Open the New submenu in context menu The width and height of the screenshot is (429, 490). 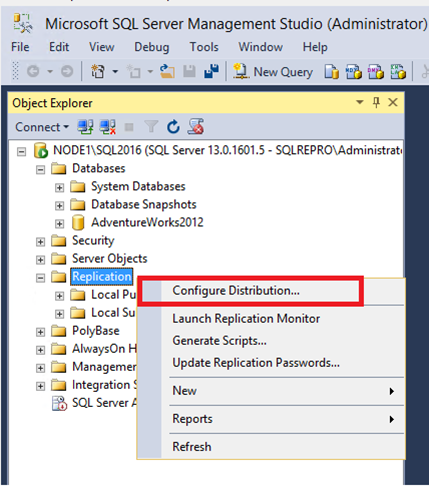tap(272, 391)
